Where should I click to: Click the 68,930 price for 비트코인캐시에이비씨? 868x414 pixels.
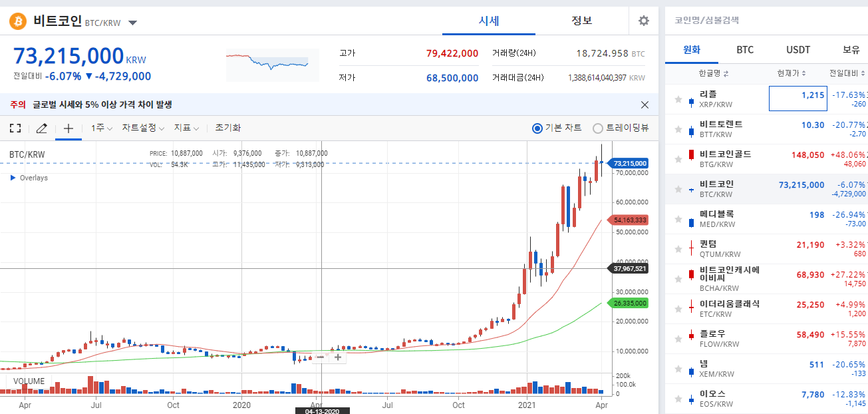[x=810, y=274]
